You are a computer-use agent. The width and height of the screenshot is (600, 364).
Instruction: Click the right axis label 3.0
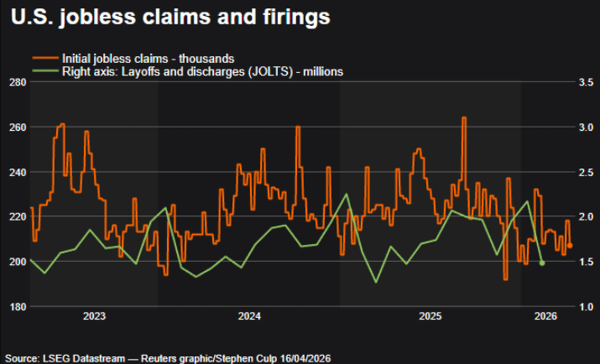pos(586,127)
